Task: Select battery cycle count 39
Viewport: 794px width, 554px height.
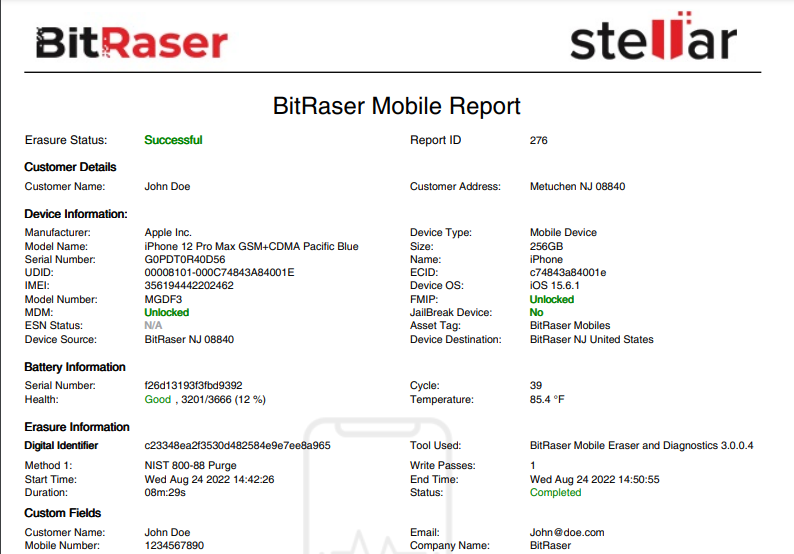Action: tap(536, 385)
